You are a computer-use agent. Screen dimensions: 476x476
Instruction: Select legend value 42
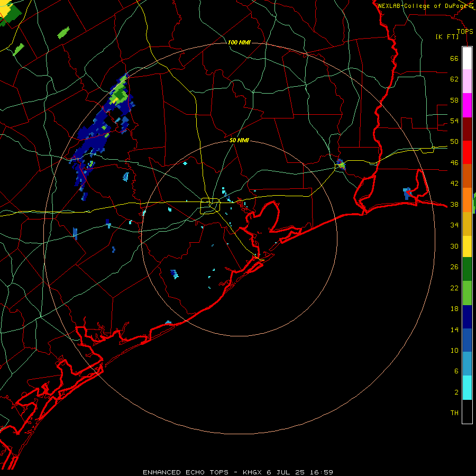[454, 184]
